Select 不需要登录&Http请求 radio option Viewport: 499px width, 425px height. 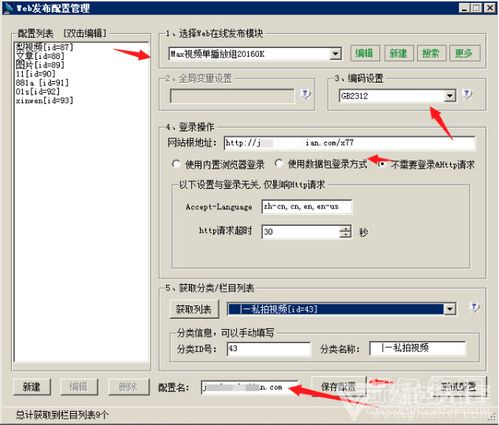382,164
